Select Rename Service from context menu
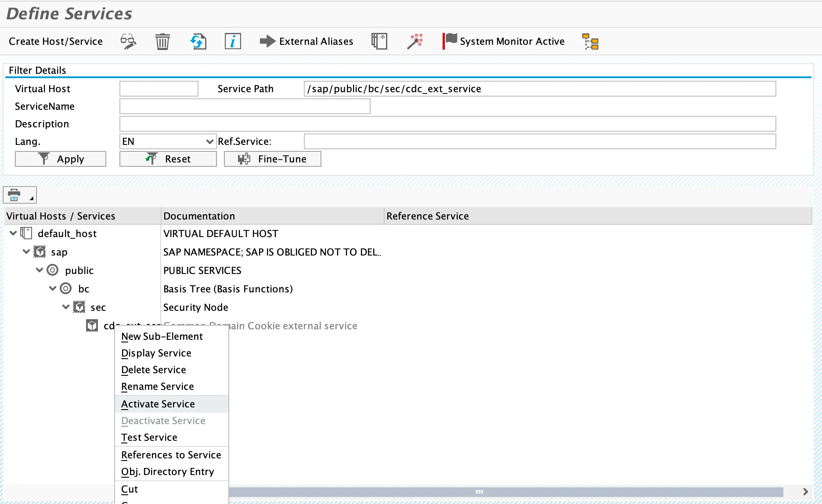This screenshot has width=822, height=504. pos(158,386)
